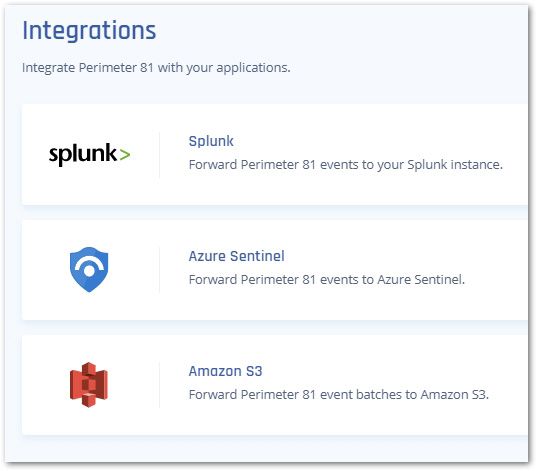
Task: Click the Azure Sentinel shield icon
Action: click(x=89, y=270)
